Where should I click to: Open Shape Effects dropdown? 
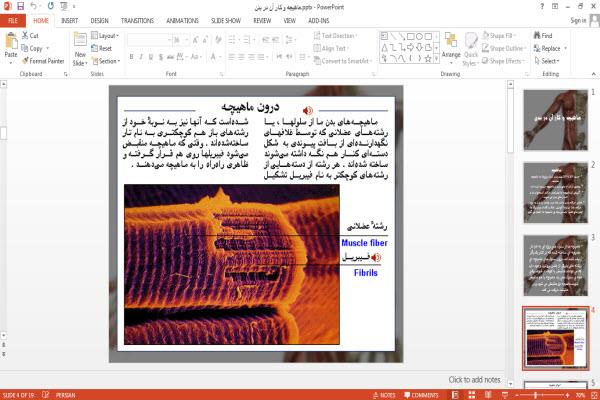[x=503, y=61]
